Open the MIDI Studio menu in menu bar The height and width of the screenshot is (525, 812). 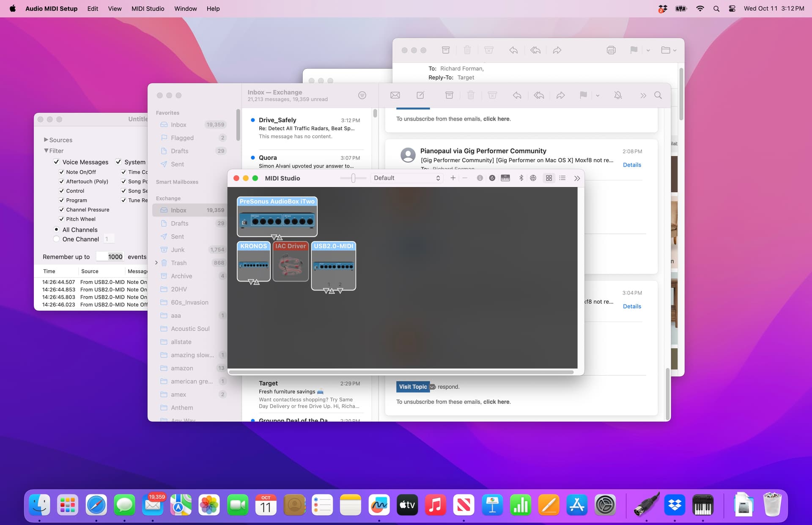point(147,8)
